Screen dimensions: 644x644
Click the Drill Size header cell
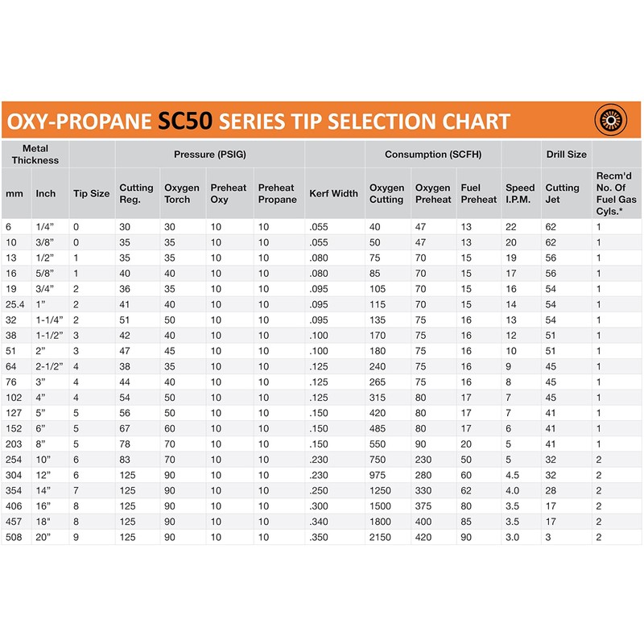pyautogui.click(x=565, y=154)
